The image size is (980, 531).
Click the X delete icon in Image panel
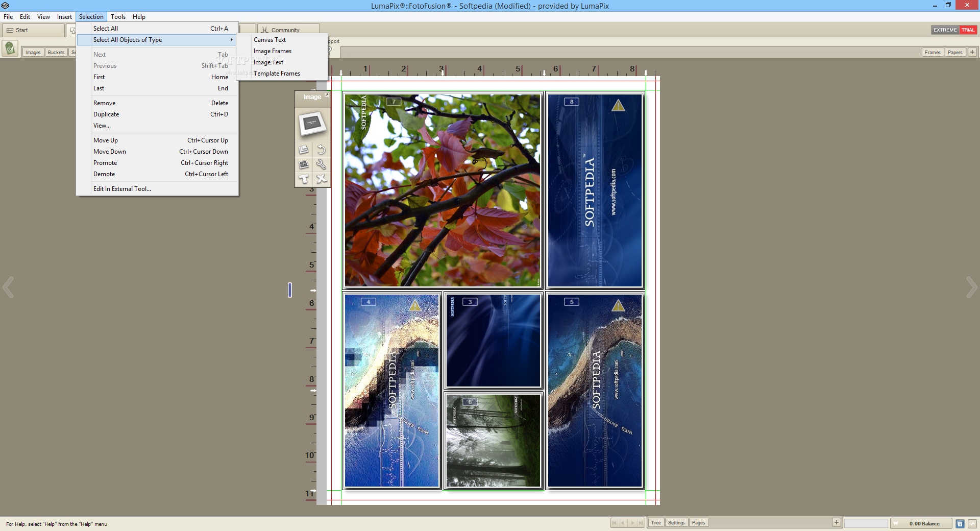point(321,179)
